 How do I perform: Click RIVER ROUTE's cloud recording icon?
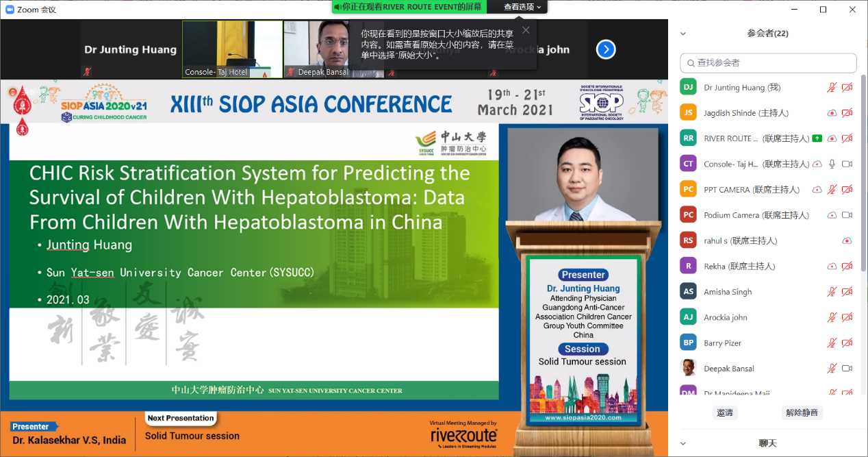[x=832, y=138]
